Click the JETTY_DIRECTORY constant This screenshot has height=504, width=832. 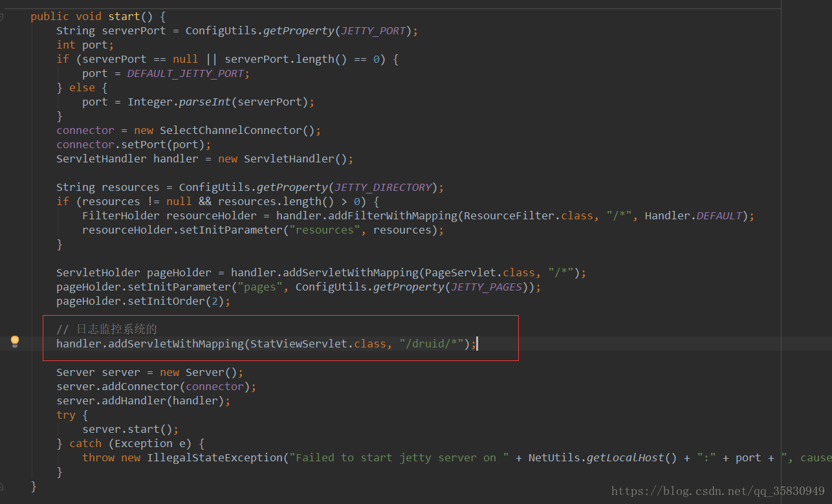(x=383, y=187)
